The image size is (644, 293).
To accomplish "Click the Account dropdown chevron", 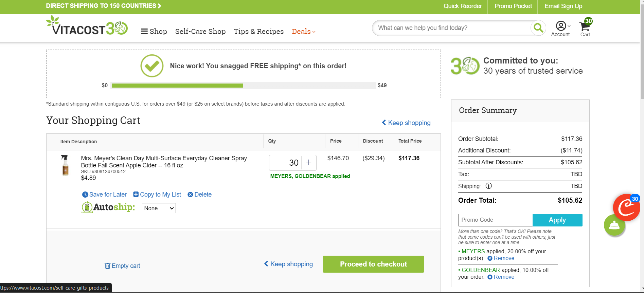I will [x=569, y=26].
